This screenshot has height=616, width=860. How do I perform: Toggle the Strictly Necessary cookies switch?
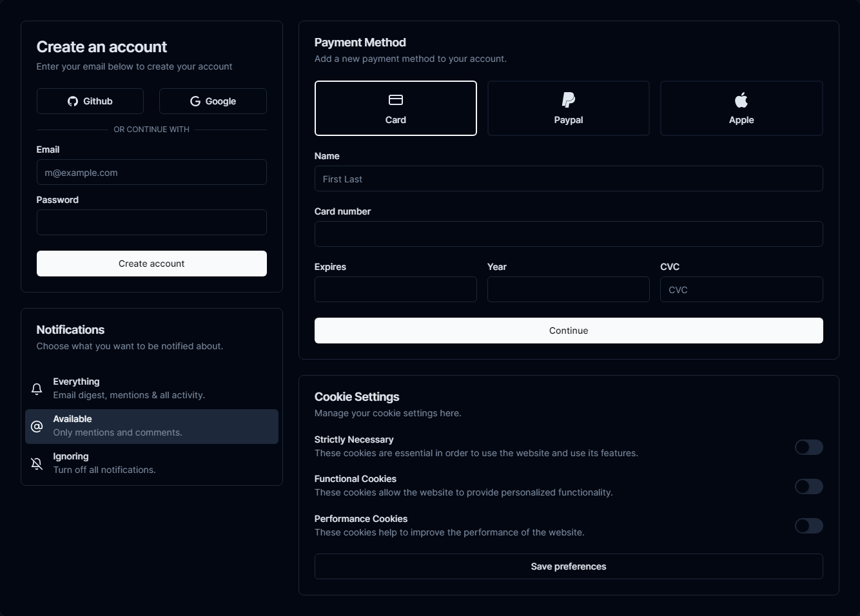(808, 447)
